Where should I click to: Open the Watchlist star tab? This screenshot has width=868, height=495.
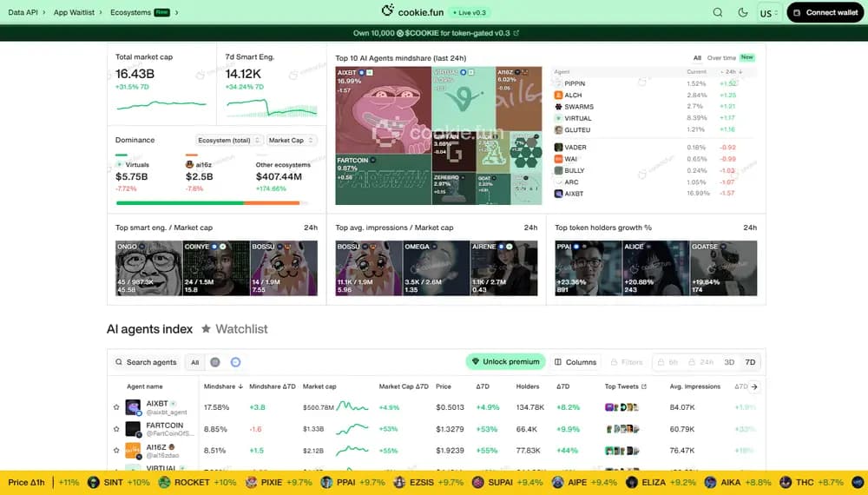[234, 329]
